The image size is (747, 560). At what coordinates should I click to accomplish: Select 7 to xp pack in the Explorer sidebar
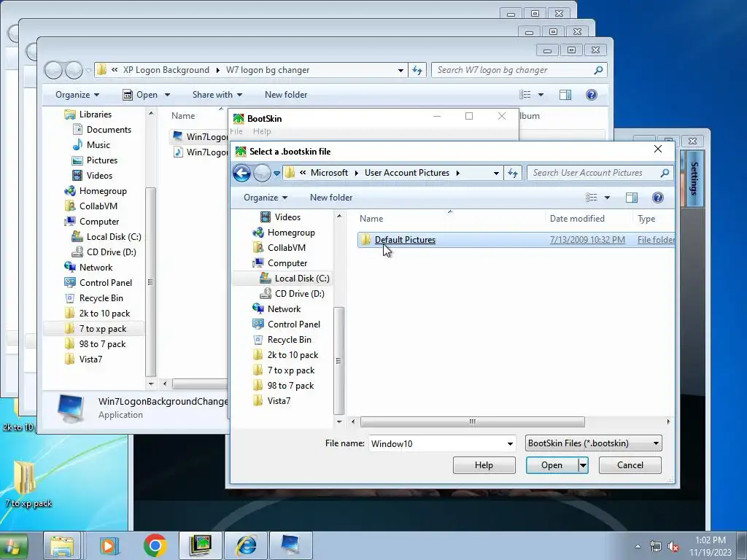tap(102, 329)
